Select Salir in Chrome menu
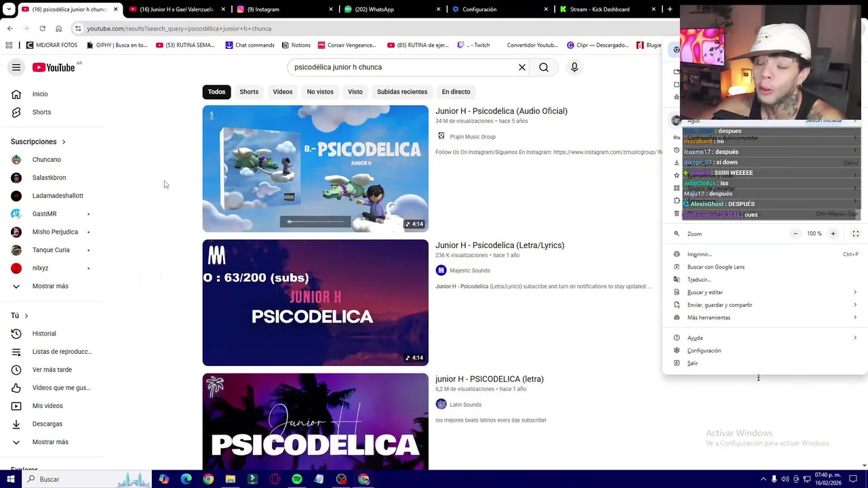Image resolution: width=868 pixels, height=488 pixels. (x=765, y=363)
